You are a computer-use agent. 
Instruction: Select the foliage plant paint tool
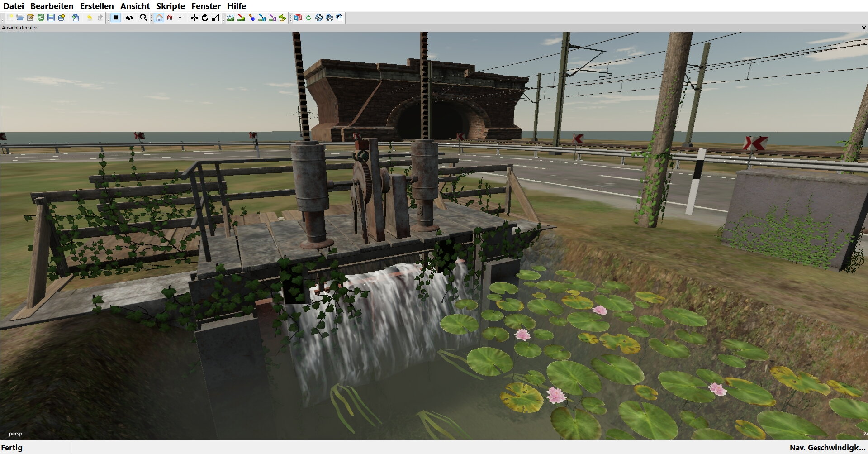[283, 18]
